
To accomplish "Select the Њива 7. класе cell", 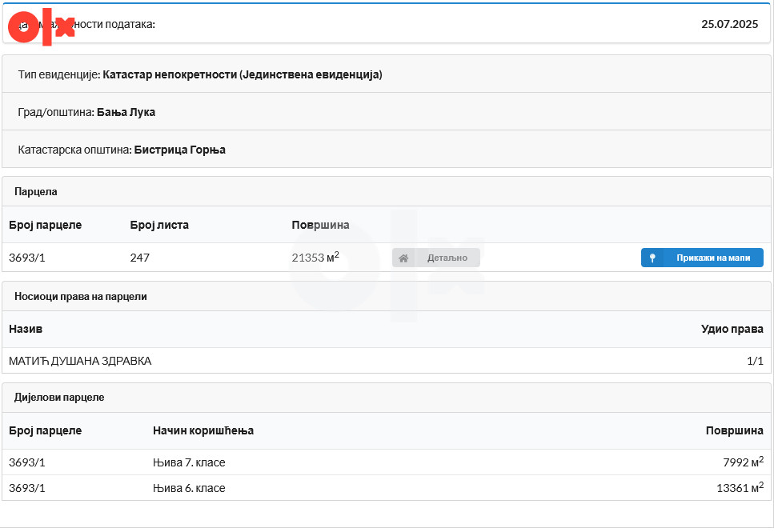I will pos(189,462).
